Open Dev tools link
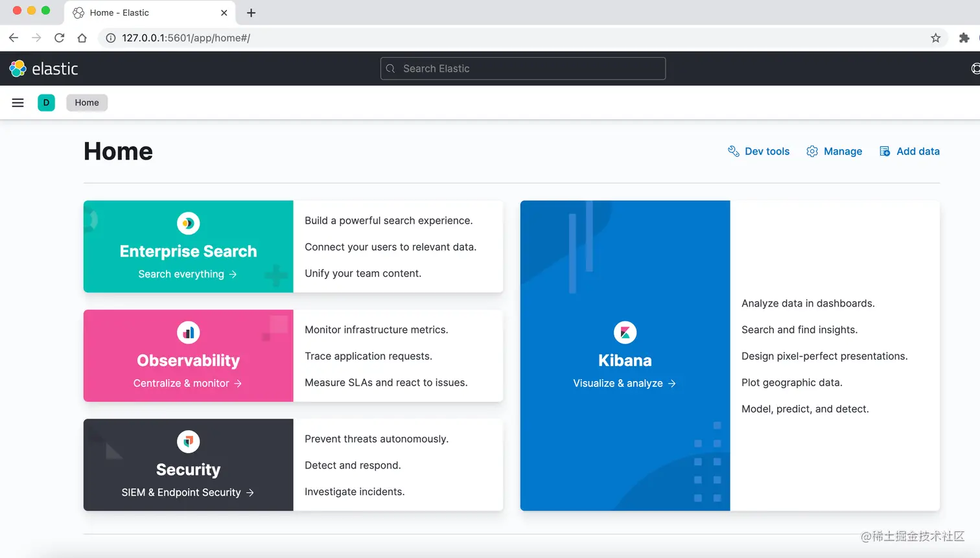This screenshot has width=980, height=558. (759, 151)
